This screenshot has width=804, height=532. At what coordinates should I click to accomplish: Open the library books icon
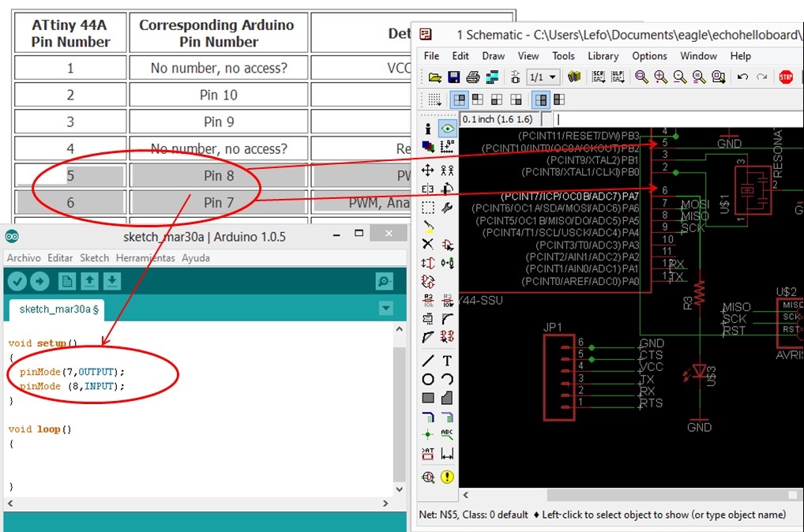click(573, 77)
